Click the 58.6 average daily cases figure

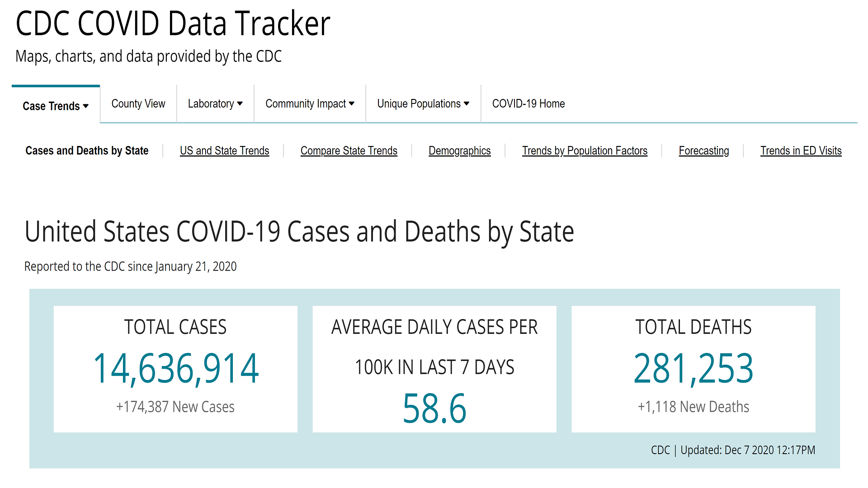[x=434, y=408]
